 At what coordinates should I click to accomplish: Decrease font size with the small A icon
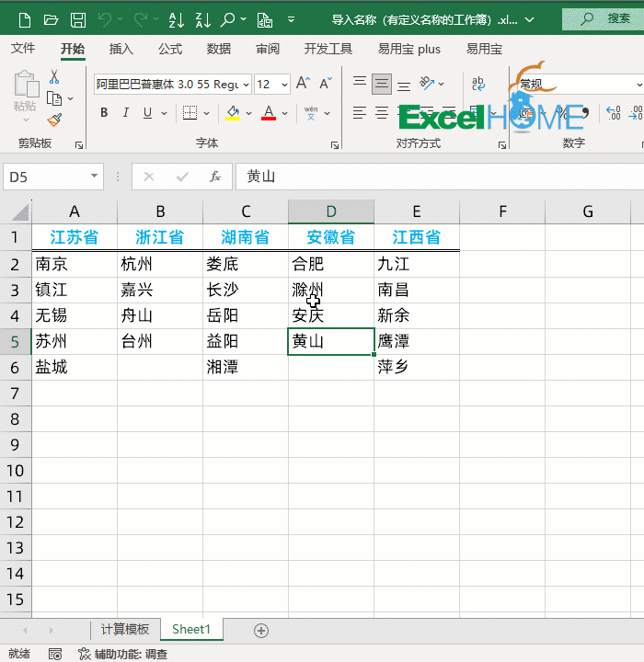(326, 83)
